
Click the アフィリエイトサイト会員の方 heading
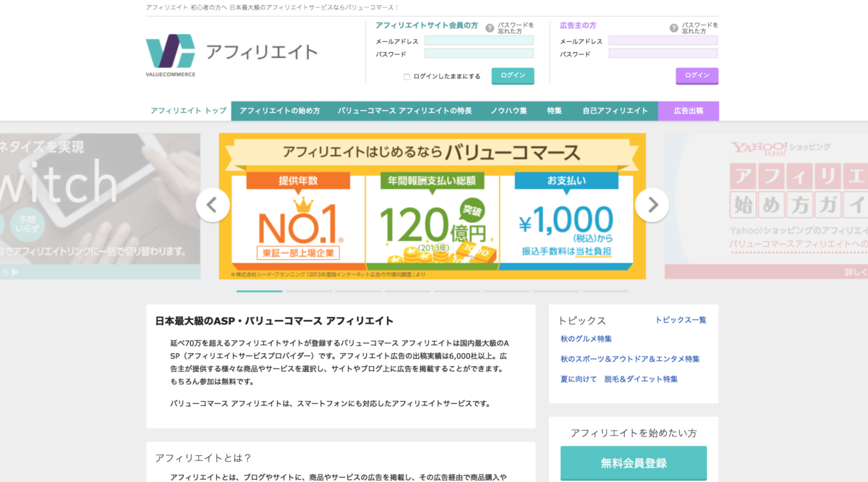tap(427, 25)
